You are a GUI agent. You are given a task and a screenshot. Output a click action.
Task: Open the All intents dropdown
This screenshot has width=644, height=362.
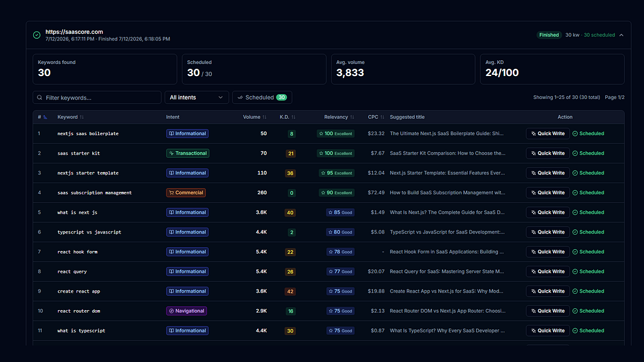tap(196, 97)
